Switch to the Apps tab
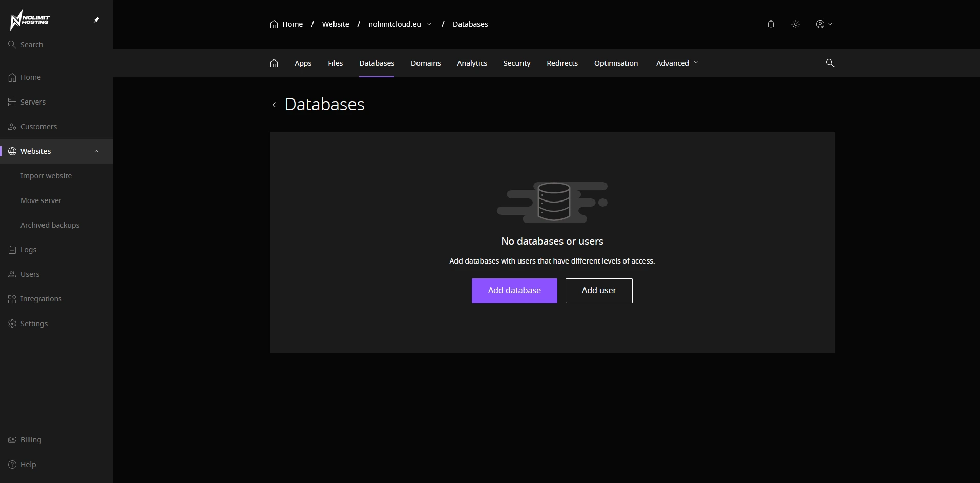 [303, 63]
